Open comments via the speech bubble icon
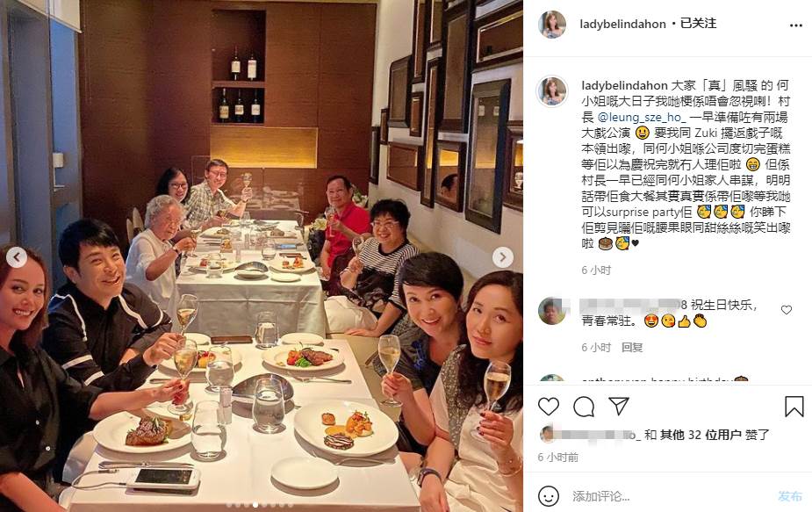This screenshot has width=812, height=512. pos(584,407)
